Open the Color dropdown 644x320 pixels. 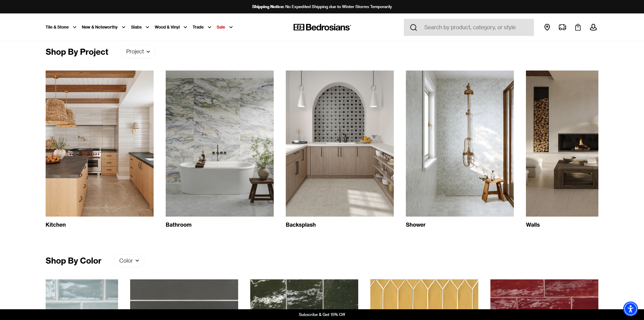tap(129, 260)
